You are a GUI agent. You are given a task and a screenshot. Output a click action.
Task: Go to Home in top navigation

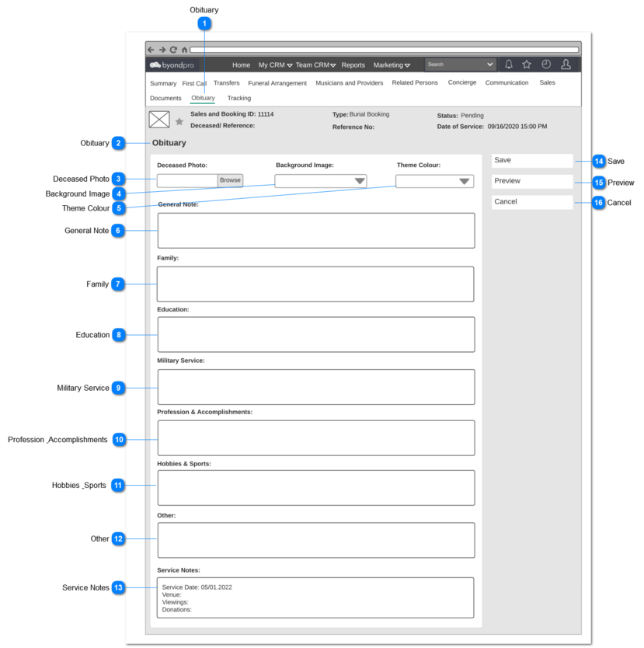pyautogui.click(x=241, y=65)
